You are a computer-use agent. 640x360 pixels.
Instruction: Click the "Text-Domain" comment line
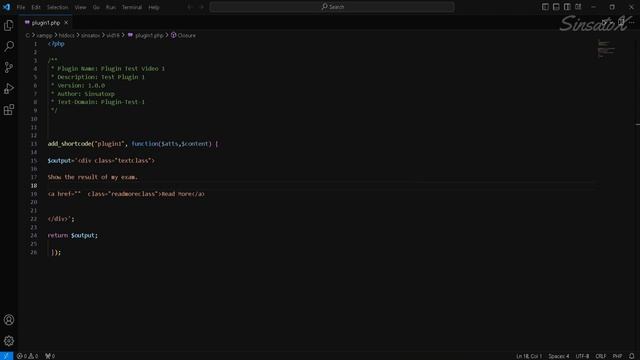click(98, 102)
